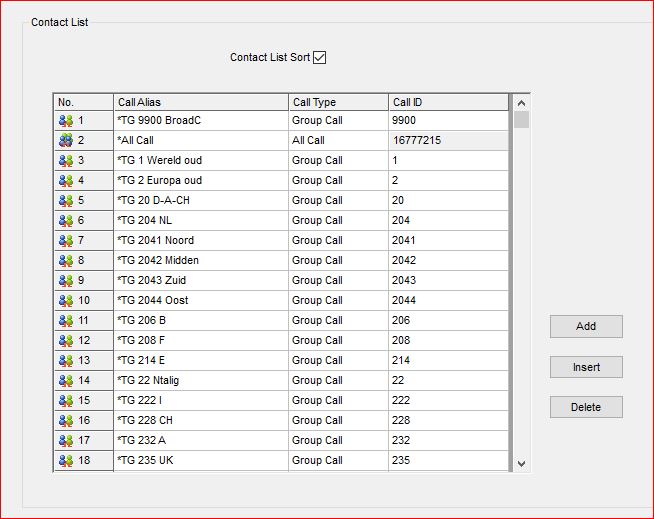Click the No. column header
Viewport: 654px width, 519px height.
tap(83, 102)
